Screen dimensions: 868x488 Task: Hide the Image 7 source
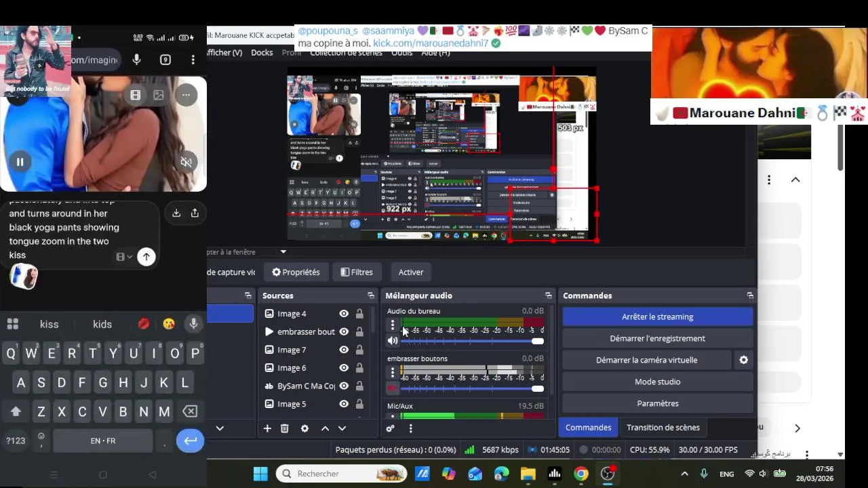coord(344,350)
